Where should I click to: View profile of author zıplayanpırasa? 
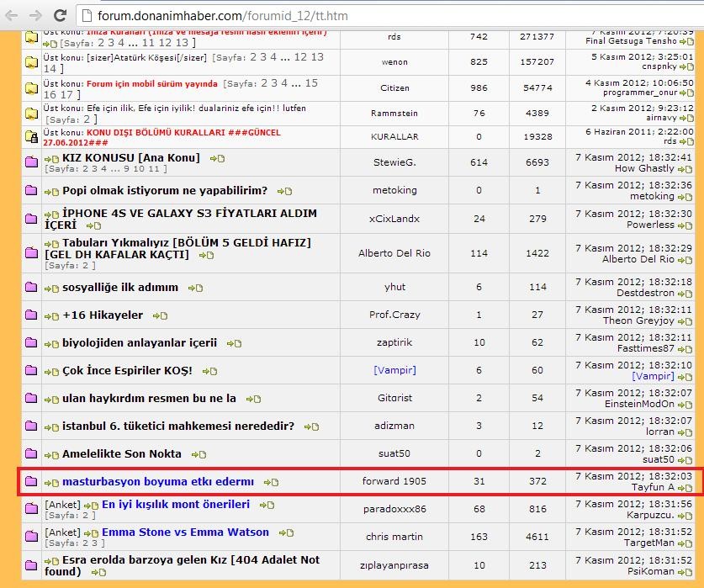pos(394,565)
